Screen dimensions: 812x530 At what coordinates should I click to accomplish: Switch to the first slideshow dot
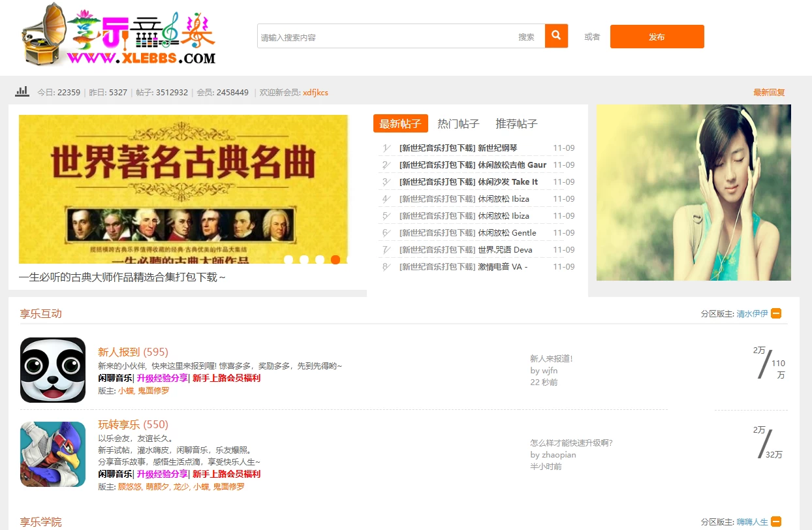pos(289,260)
